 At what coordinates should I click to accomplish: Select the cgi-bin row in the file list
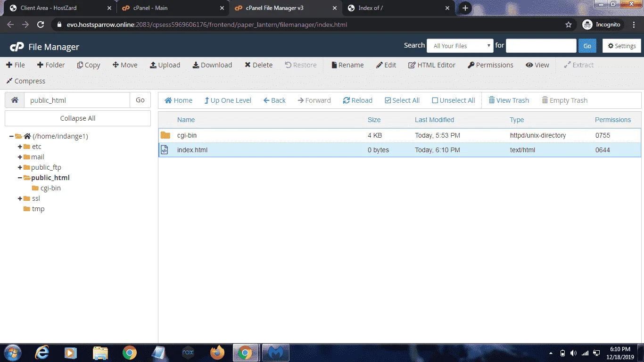400,135
